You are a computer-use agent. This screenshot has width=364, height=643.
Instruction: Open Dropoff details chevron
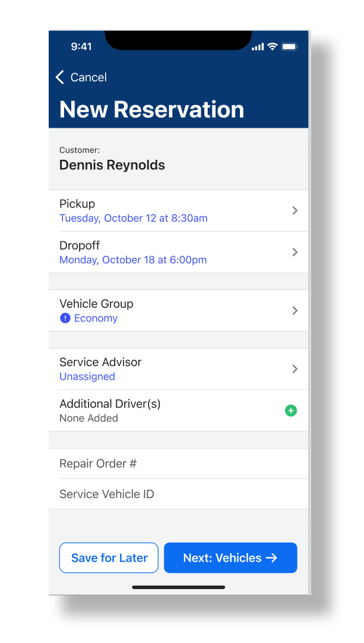tap(295, 253)
